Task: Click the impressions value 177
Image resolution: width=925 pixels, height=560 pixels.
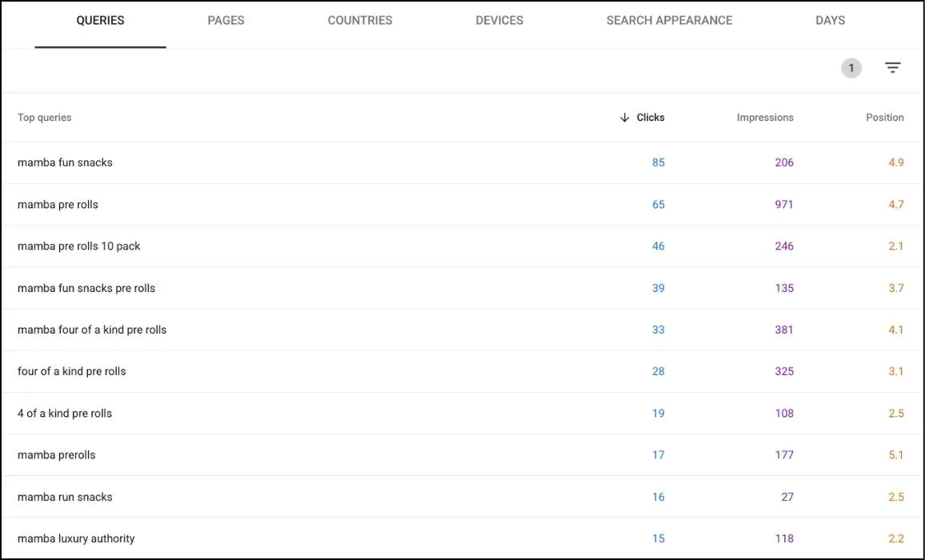Action: coord(784,455)
